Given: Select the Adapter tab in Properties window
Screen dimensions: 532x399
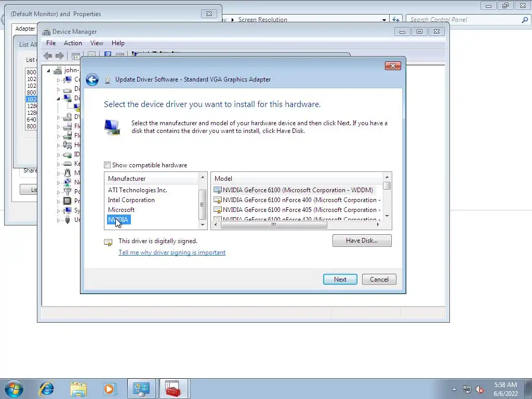Looking at the screenshot, I should (25, 29).
